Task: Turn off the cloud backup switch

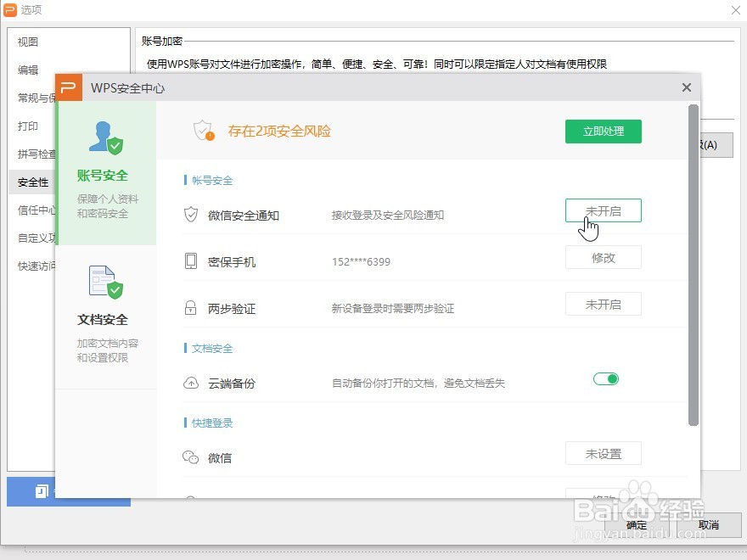Action: coord(606,379)
